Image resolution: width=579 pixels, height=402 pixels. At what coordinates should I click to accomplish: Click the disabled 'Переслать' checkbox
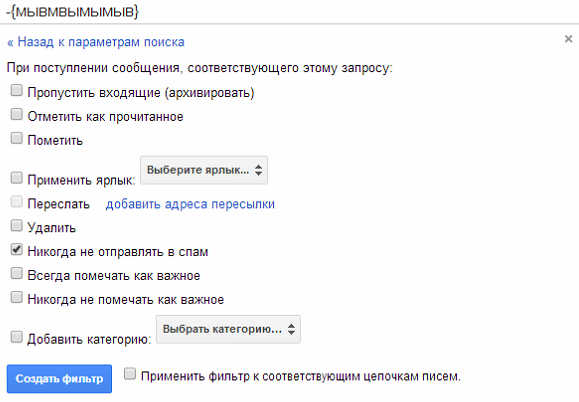[17, 202]
